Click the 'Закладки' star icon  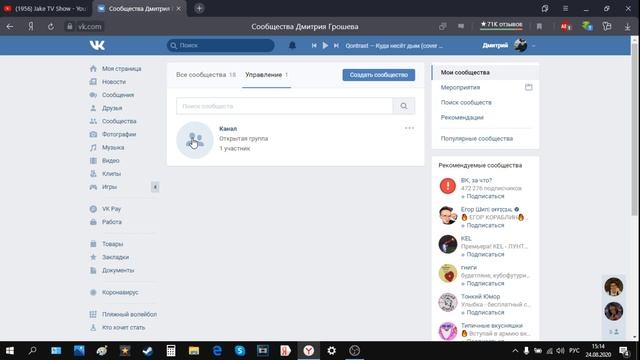tap(93, 257)
